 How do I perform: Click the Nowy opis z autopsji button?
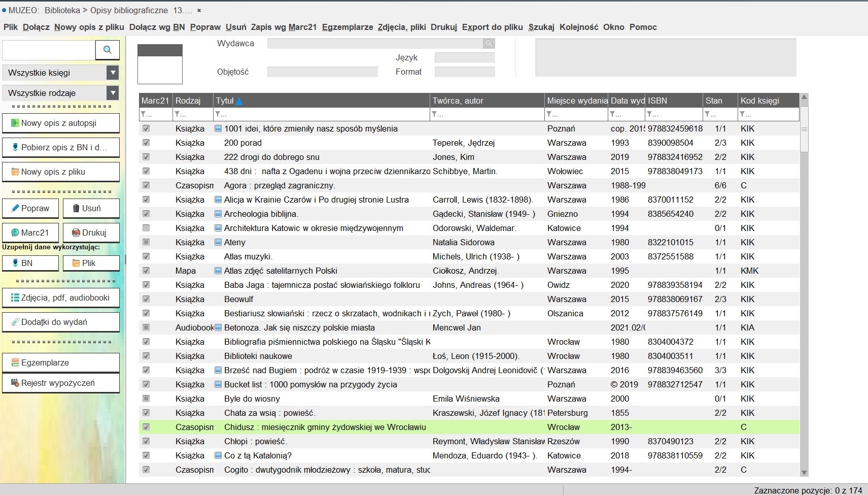pyautogui.click(x=61, y=123)
